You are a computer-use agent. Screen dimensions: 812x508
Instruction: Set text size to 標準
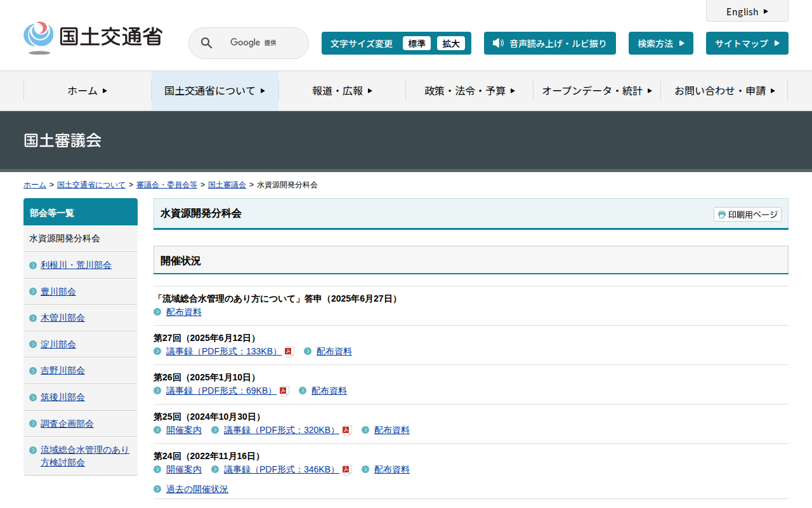coord(417,43)
